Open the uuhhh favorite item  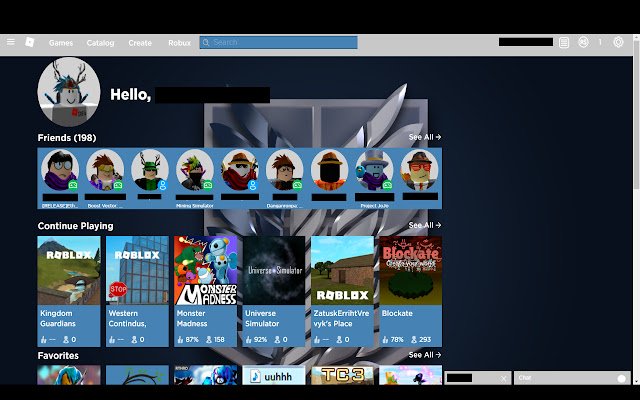click(274, 375)
